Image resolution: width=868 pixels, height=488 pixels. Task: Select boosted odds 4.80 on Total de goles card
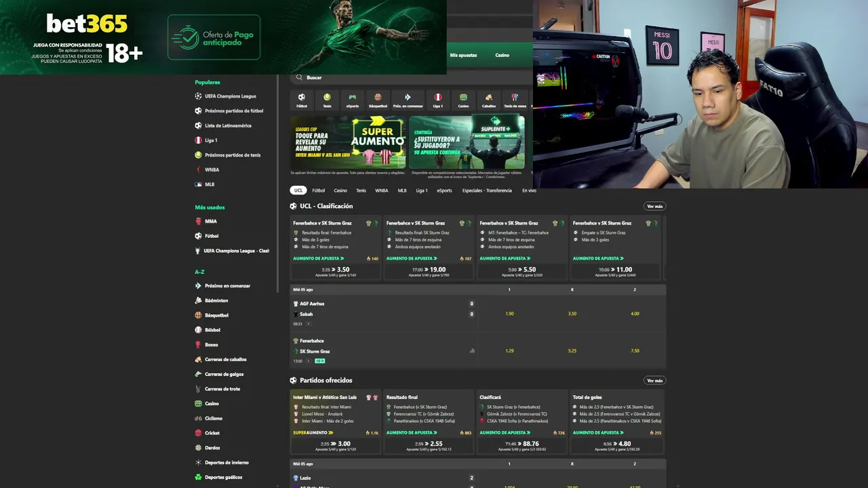[x=615, y=445]
